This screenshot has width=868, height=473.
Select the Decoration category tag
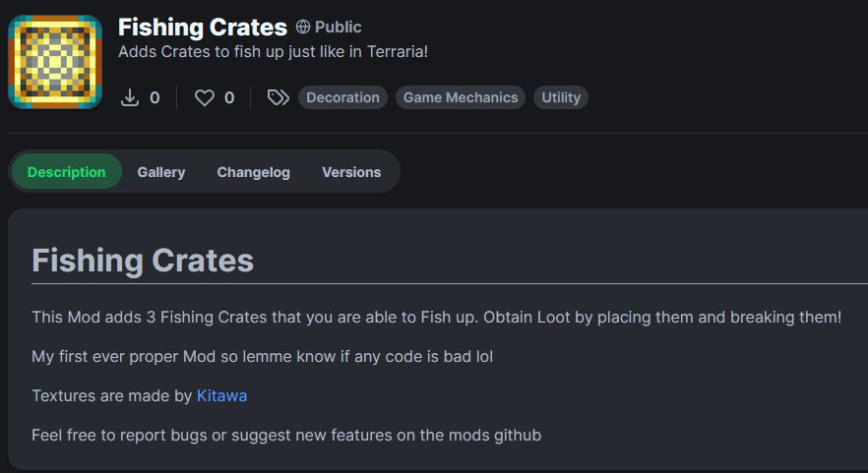(x=342, y=97)
